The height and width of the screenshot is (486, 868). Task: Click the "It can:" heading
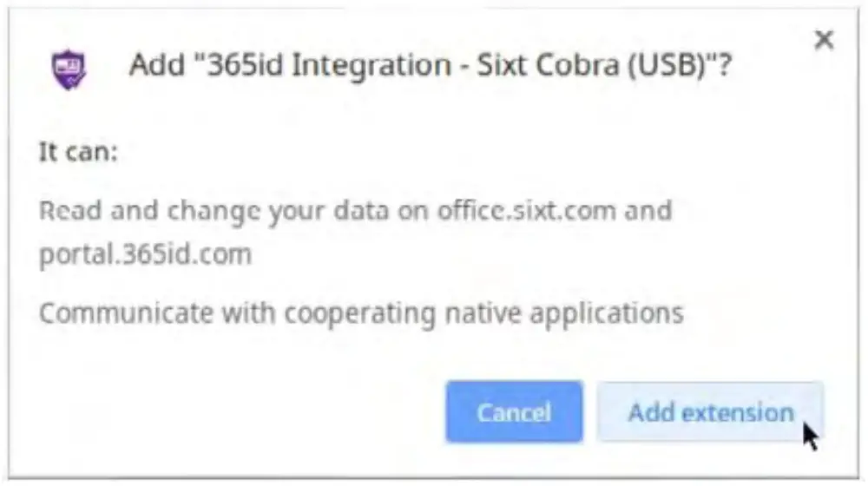78,153
